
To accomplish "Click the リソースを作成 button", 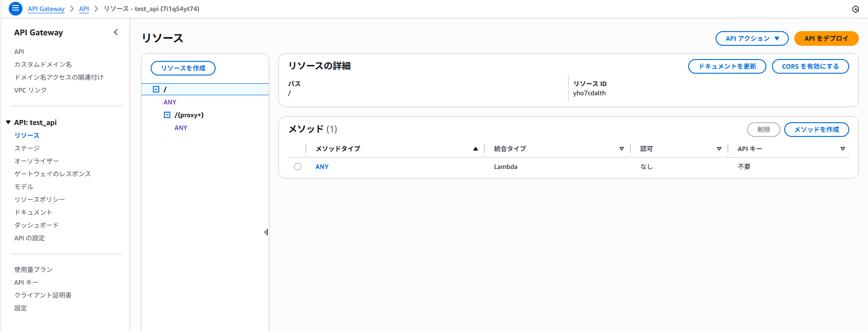I will click(x=183, y=68).
